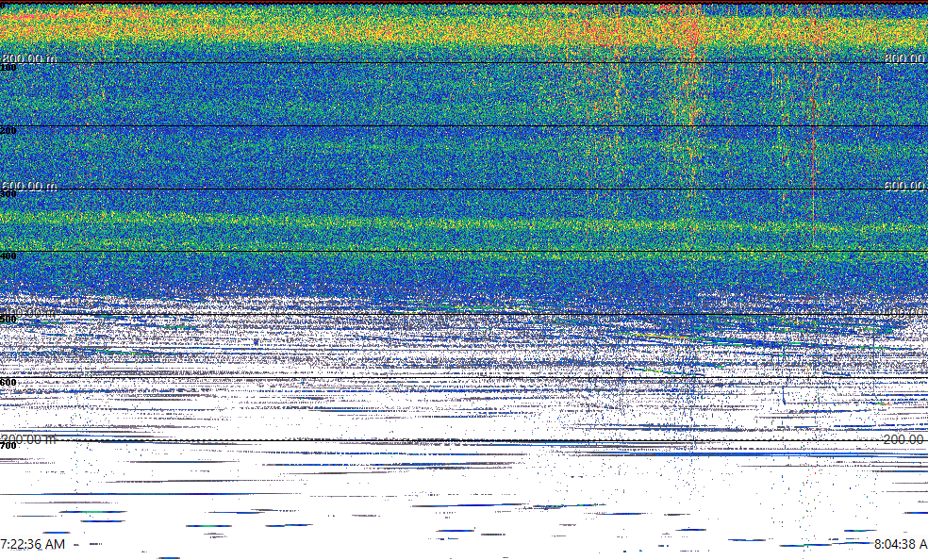Click the "200.00 m" label on the left

[x=28, y=439]
